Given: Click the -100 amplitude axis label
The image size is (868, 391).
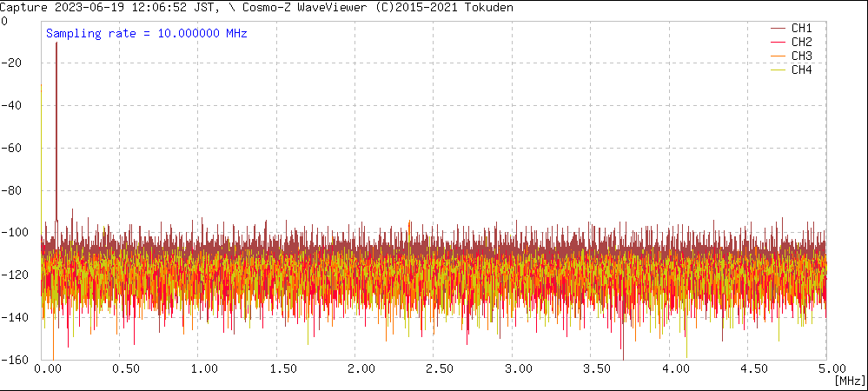Looking at the screenshot, I should pyautogui.click(x=16, y=233).
